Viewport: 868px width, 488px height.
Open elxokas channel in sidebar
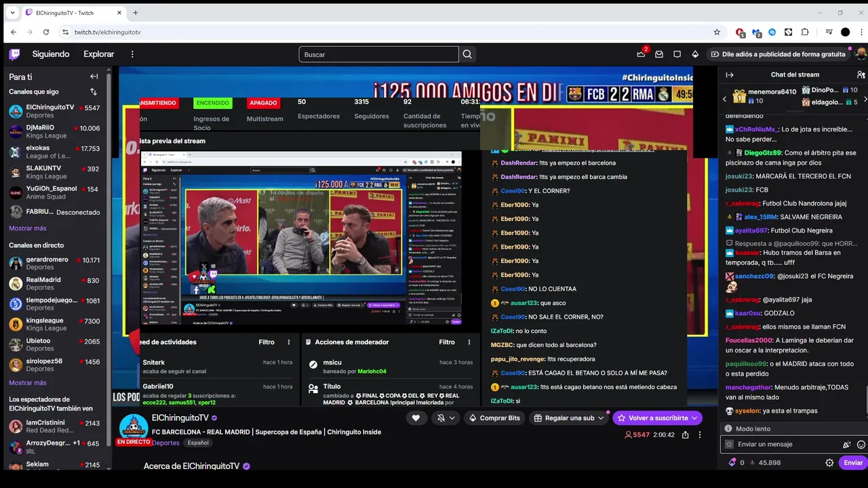click(54, 152)
